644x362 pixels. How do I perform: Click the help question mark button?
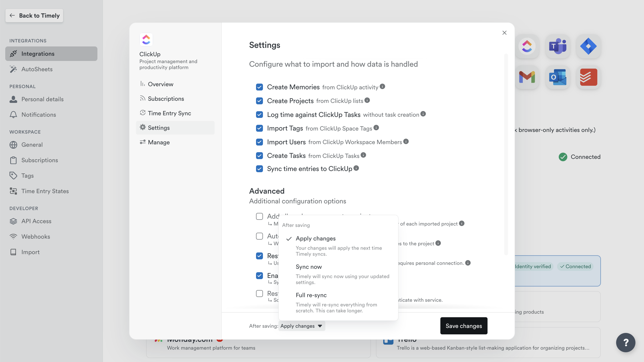tap(625, 342)
